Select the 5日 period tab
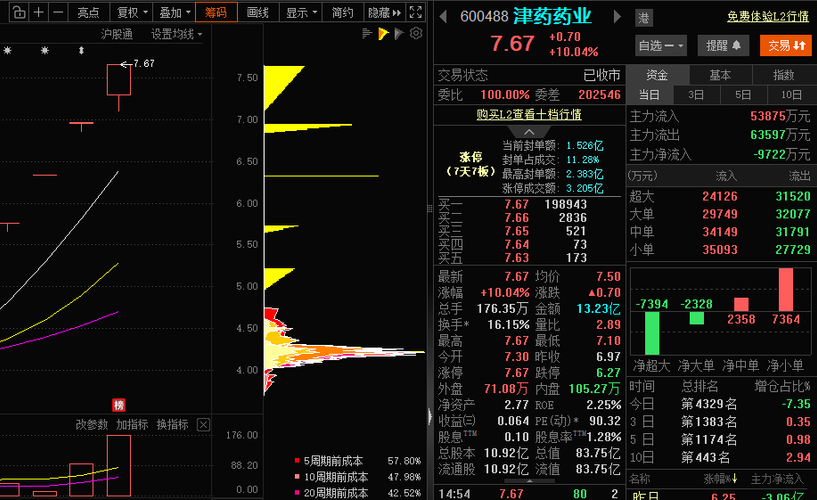Screen dimensions: 817x500 pyautogui.click(x=743, y=95)
